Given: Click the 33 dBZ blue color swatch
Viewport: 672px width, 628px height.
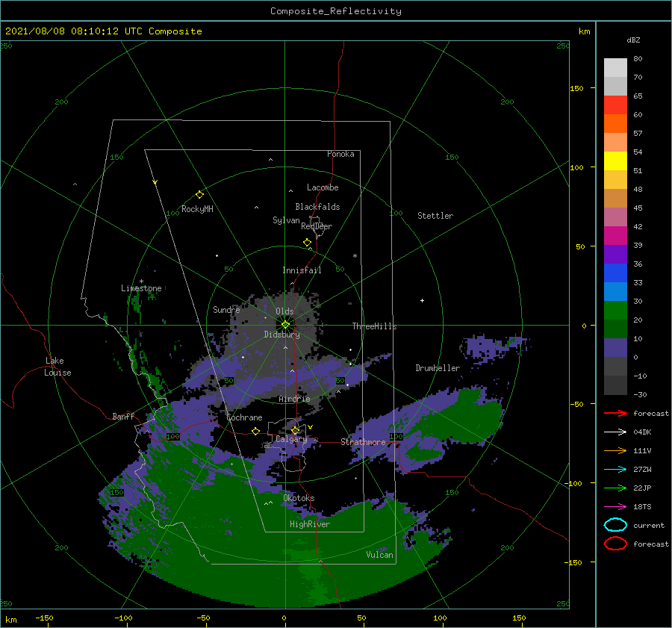Looking at the screenshot, I should click(x=615, y=291).
